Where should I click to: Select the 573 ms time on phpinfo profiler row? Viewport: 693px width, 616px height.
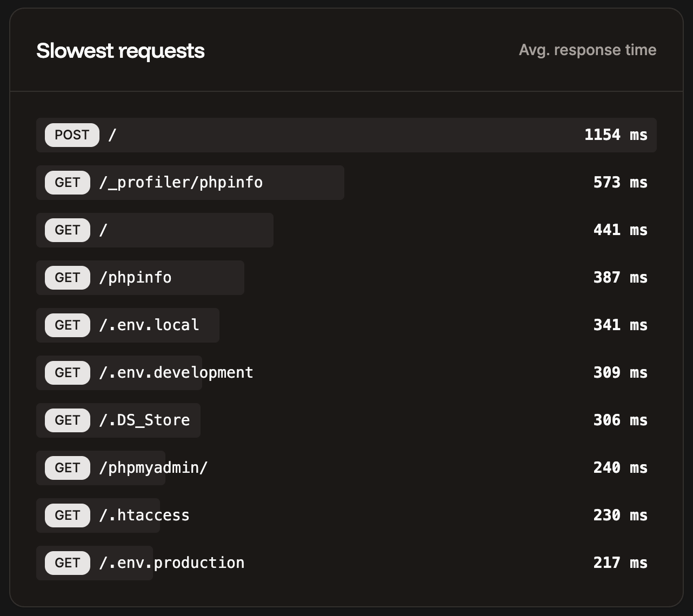point(620,182)
